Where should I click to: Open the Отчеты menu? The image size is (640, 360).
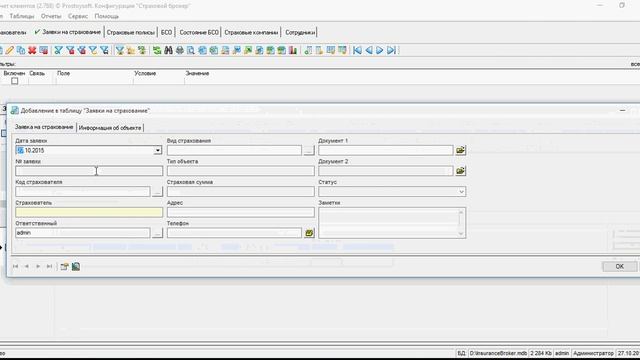pos(51,16)
